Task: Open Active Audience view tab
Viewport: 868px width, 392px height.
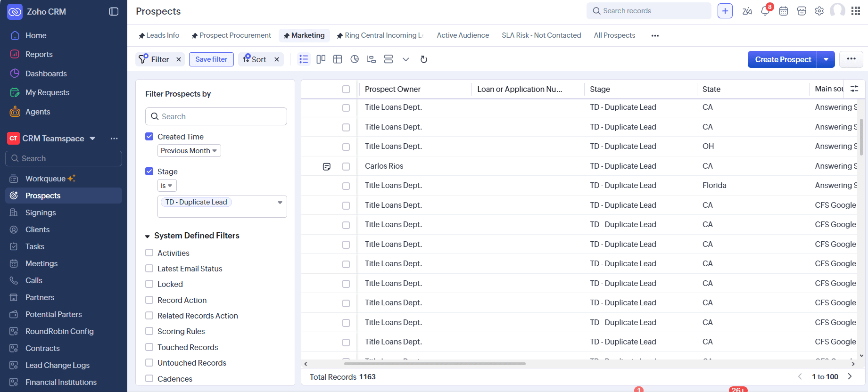Action: (x=463, y=35)
